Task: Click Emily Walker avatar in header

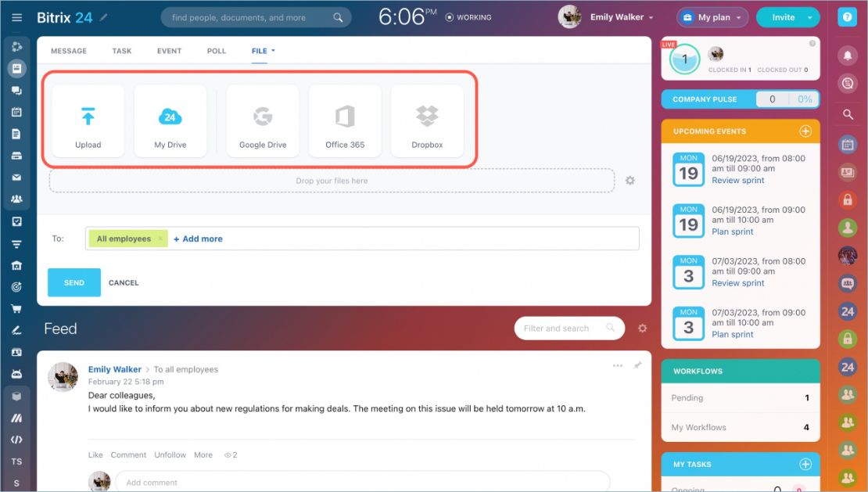Action: click(569, 17)
